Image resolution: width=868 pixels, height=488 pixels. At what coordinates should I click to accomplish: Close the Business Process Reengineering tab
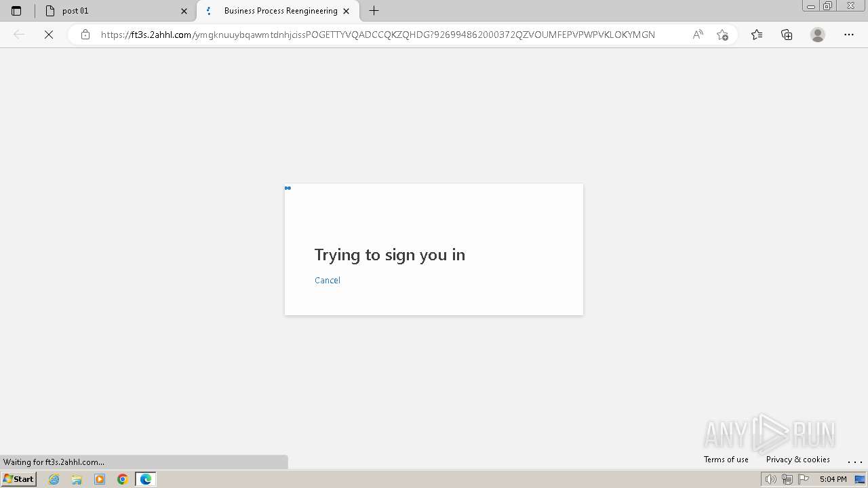[x=347, y=11]
